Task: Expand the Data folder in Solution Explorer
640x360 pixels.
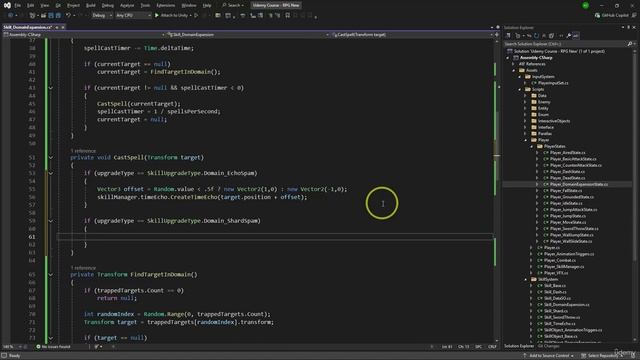Action: tap(526, 96)
